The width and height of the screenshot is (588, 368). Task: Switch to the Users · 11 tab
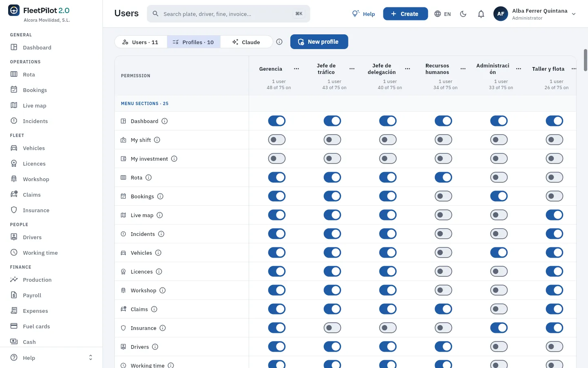click(x=141, y=42)
